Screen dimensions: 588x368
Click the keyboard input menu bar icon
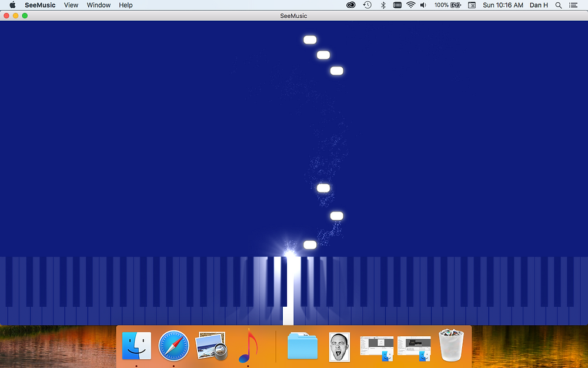(397, 5)
